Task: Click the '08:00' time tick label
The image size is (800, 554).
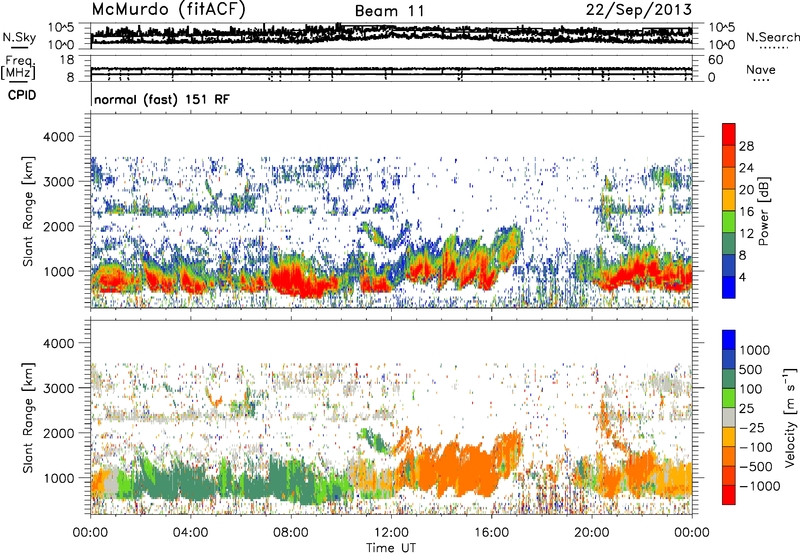Action: tap(291, 533)
